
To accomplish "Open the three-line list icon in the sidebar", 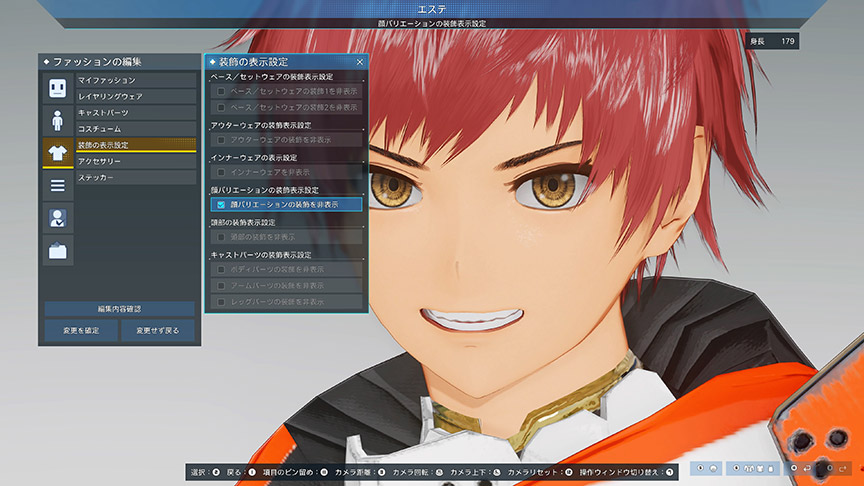I will point(58,185).
